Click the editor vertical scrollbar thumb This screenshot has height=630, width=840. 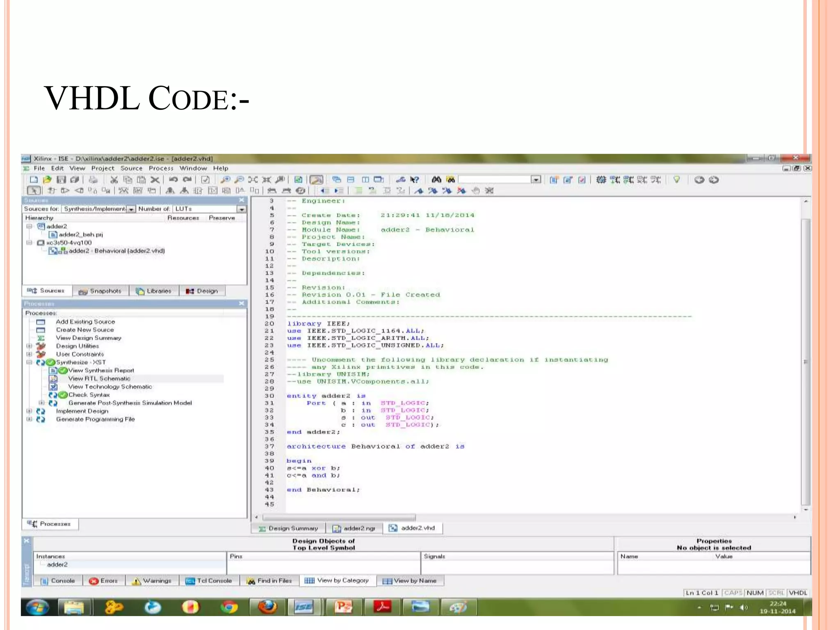pos(806,362)
